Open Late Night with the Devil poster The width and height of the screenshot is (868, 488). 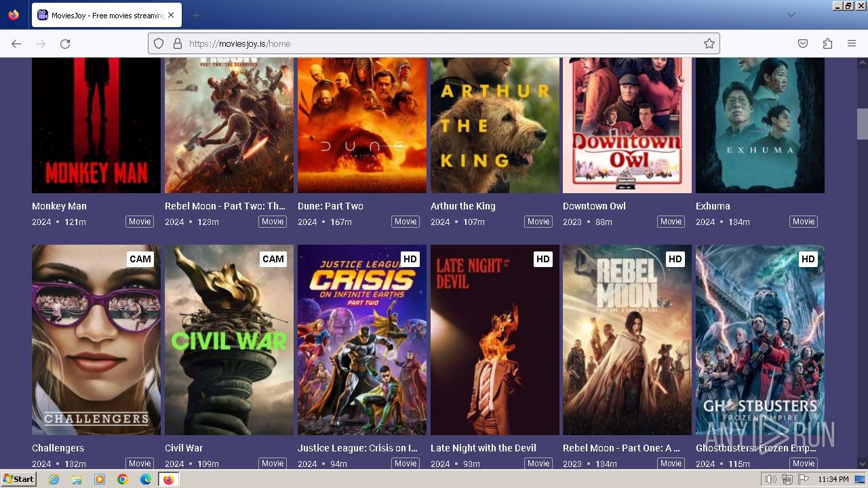495,340
